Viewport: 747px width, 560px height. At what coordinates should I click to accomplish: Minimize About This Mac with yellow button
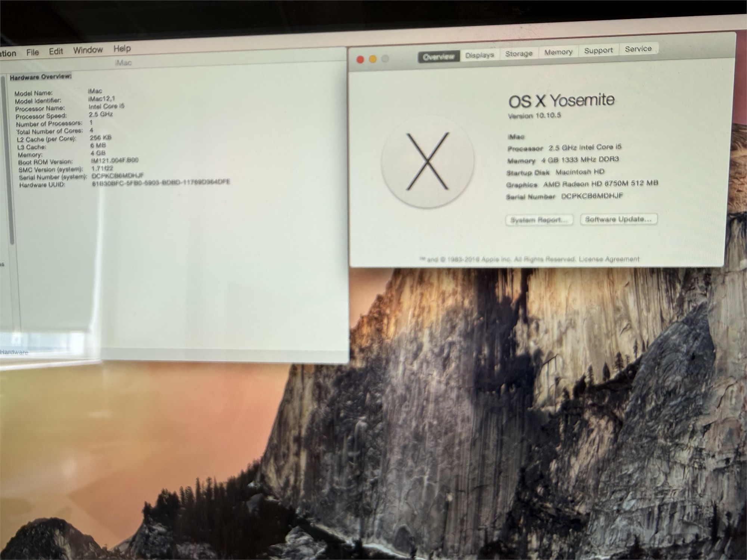373,59
